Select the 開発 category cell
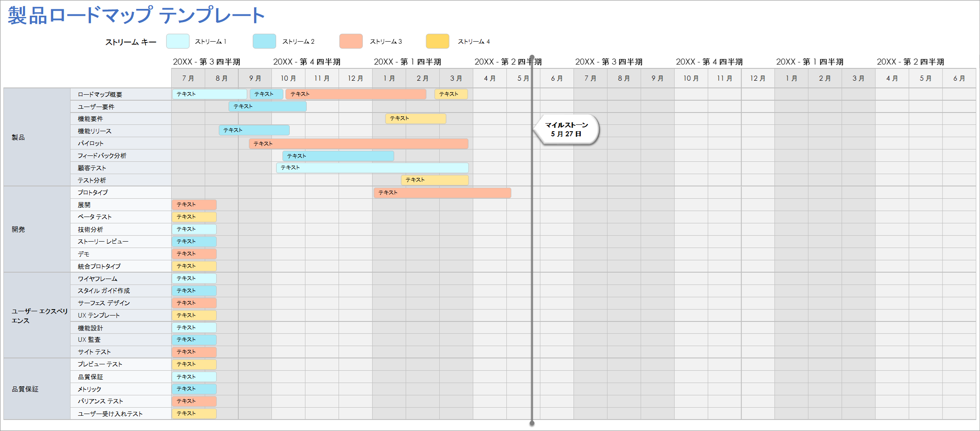Screen dimensions: 980x431 point(37,229)
